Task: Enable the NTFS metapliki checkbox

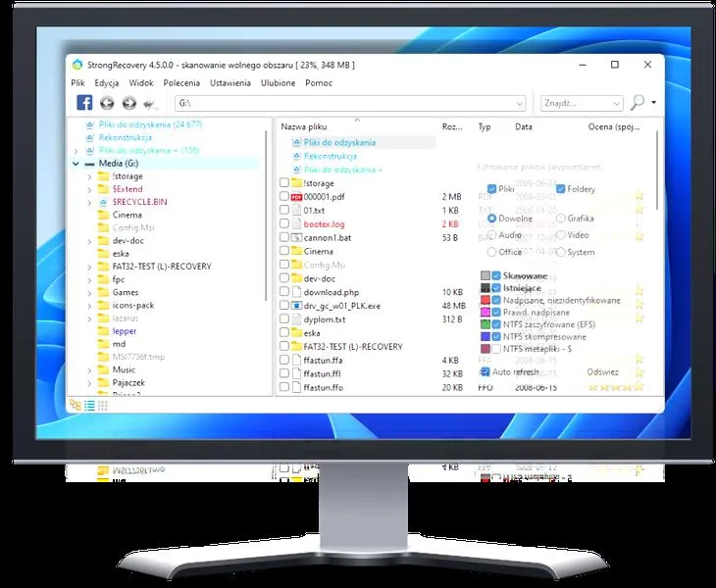Action: (x=496, y=349)
